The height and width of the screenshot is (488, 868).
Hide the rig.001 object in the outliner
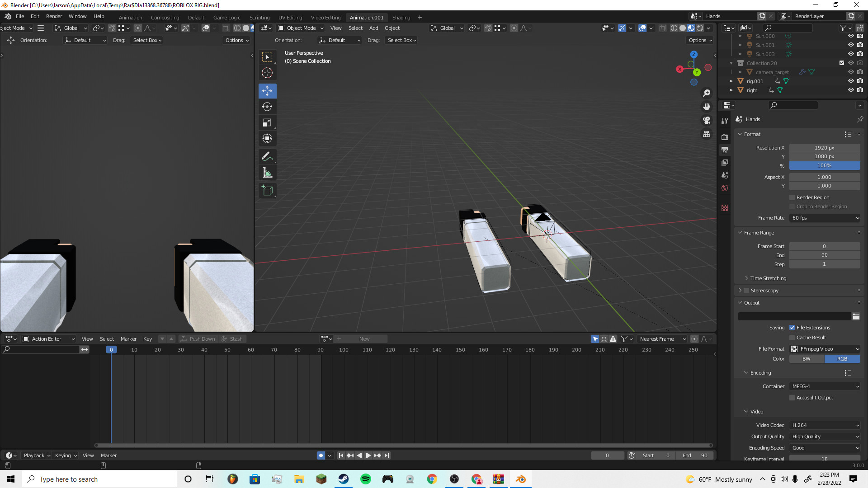tap(851, 81)
